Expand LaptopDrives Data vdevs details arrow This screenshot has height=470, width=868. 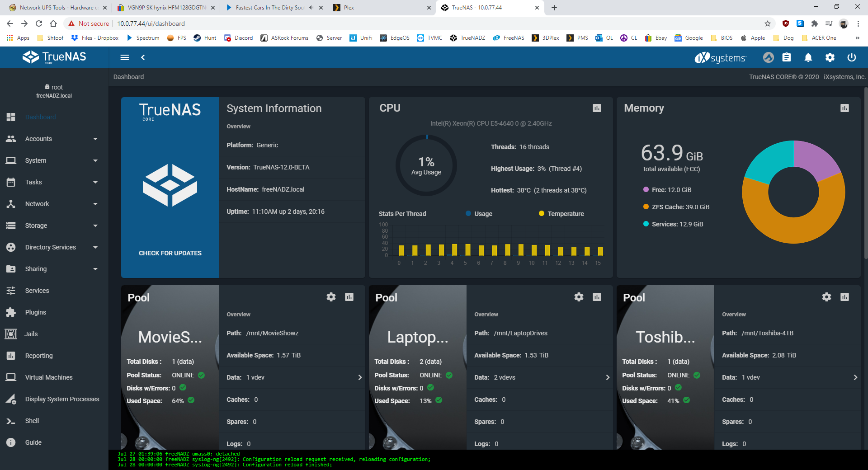click(x=608, y=377)
